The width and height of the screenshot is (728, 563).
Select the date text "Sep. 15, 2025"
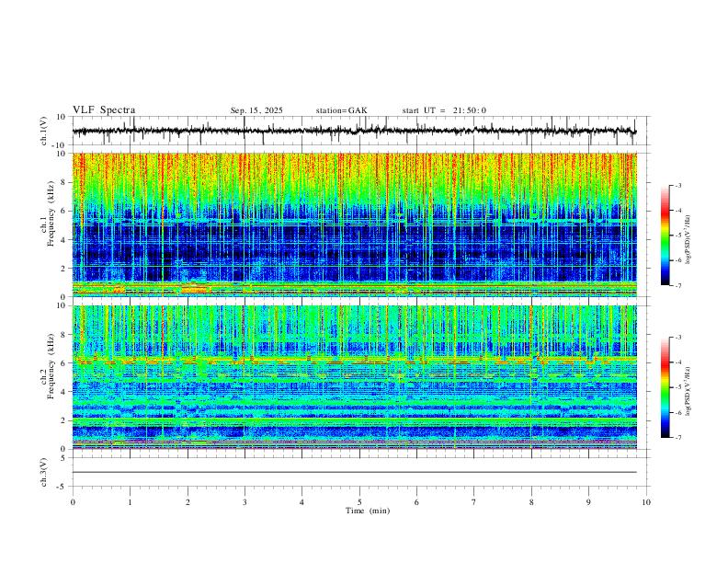256,110
